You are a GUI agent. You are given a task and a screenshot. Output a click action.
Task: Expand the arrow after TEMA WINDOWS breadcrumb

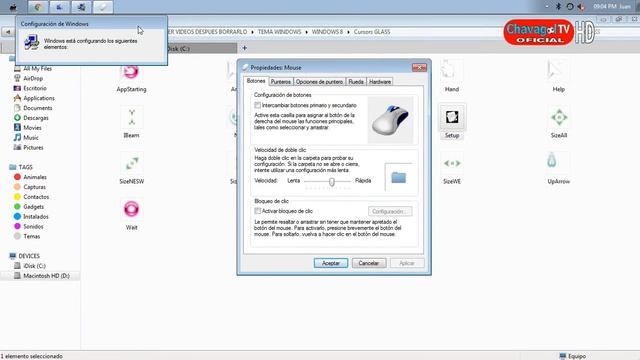tap(307, 32)
